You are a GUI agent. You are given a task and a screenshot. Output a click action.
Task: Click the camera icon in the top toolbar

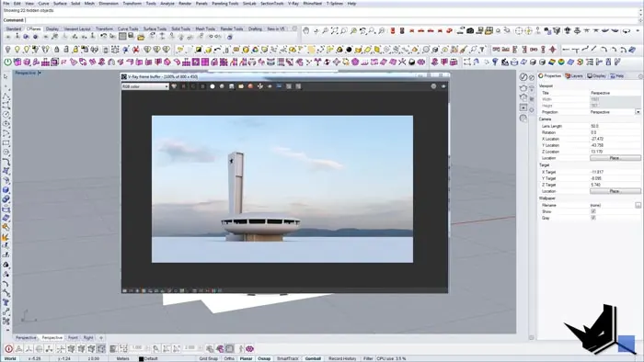pos(470,30)
